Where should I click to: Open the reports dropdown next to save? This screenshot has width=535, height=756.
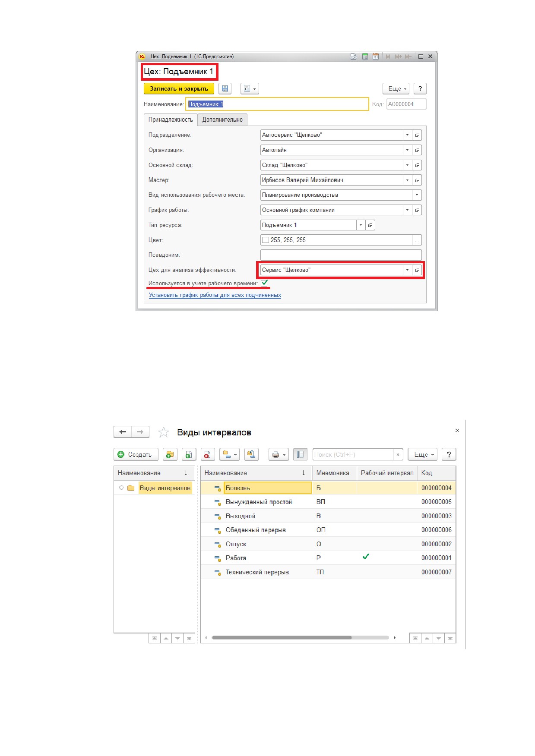pos(250,88)
